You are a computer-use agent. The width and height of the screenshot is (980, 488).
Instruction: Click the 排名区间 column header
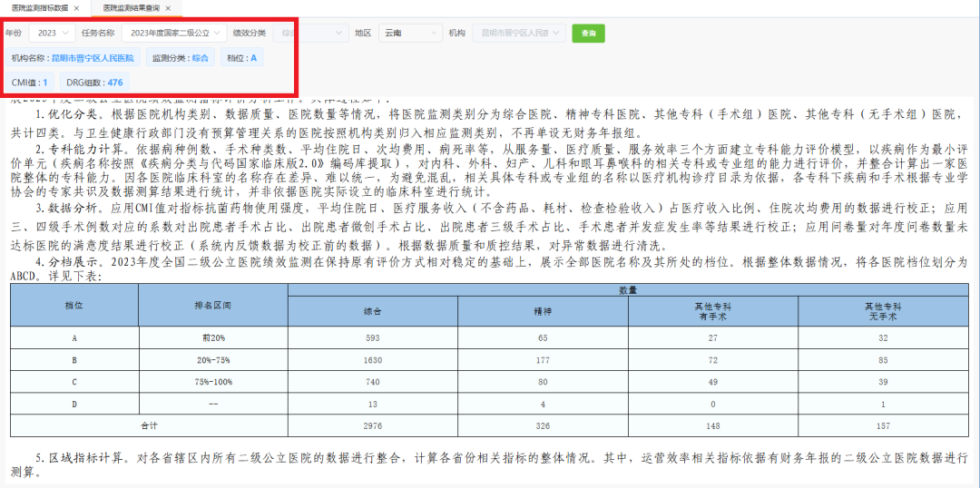coord(213,305)
